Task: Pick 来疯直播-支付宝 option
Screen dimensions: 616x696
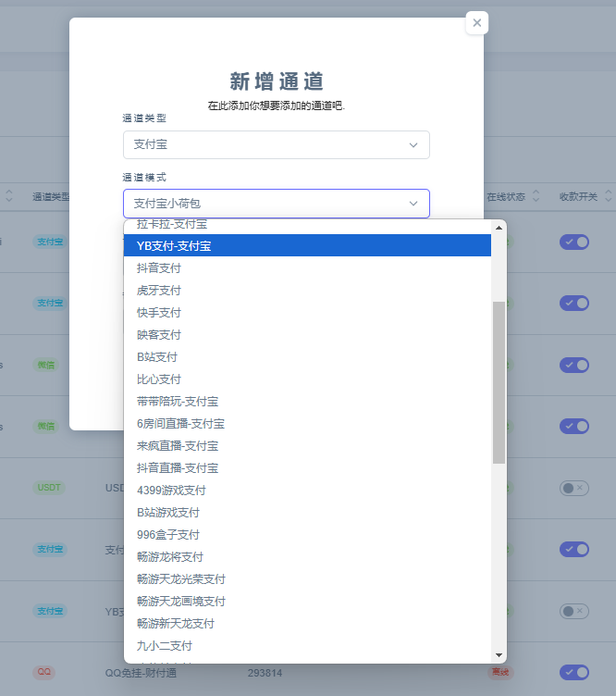Action: pos(307,446)
